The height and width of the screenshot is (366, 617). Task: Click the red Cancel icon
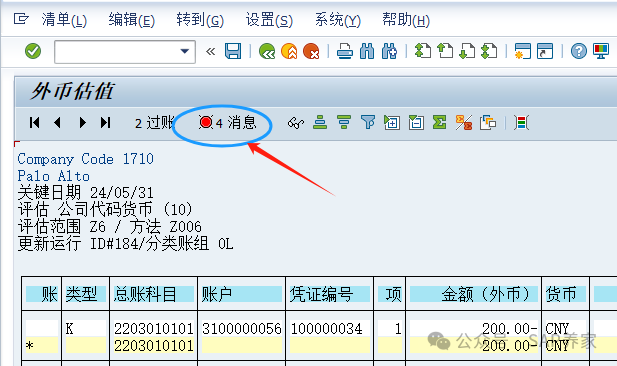(x=311, y=51)
